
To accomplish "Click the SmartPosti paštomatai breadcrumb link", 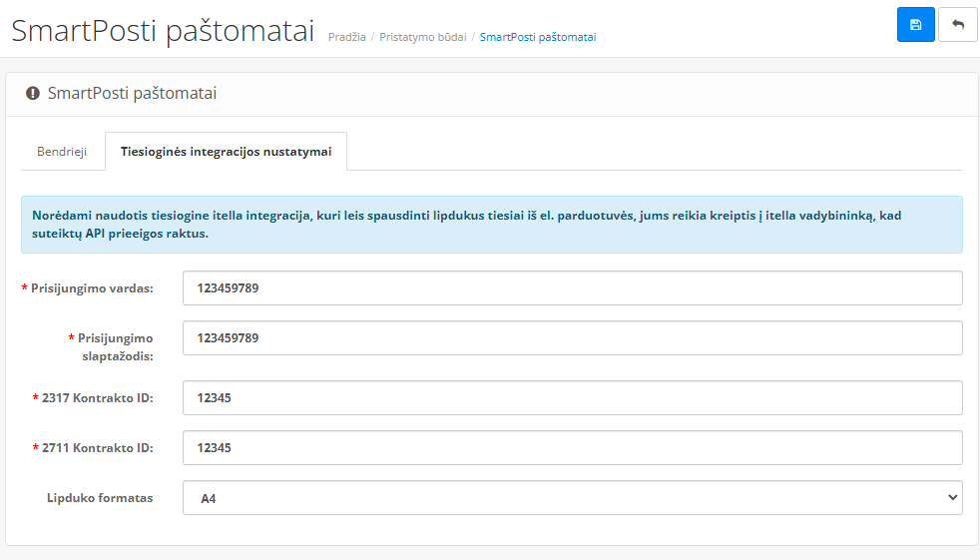I will (537, 37).
